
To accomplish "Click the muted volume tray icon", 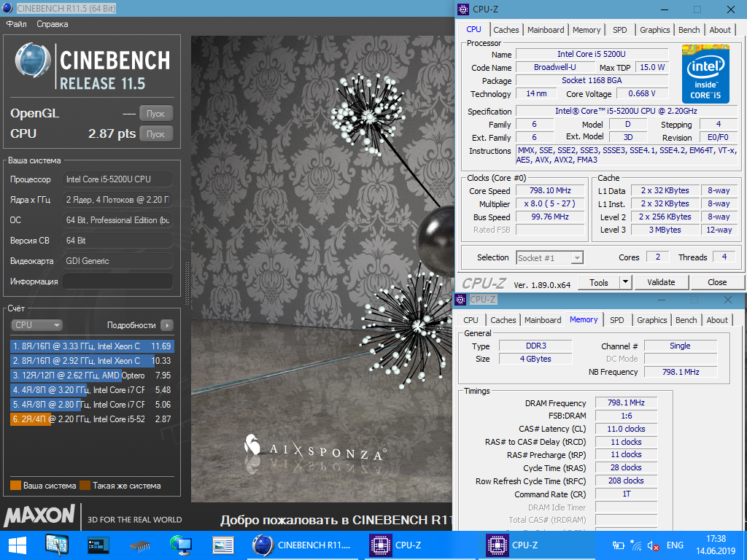I will 653,545.
